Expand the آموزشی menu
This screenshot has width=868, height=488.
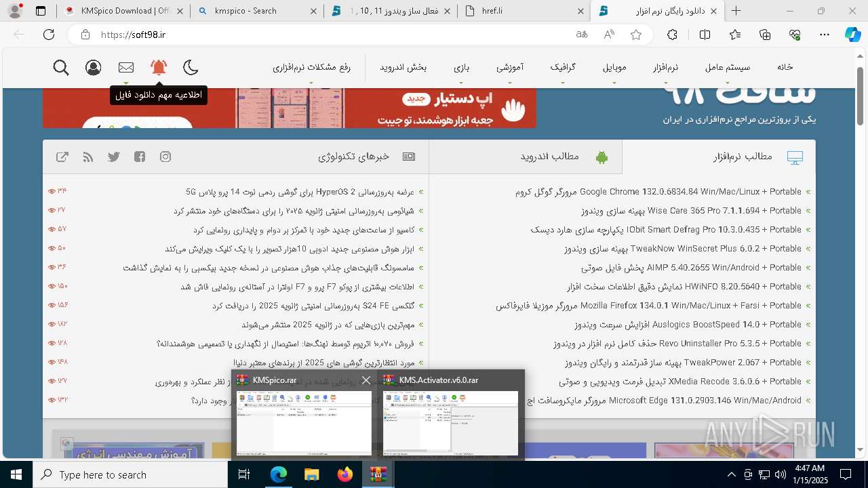(509, 66)
